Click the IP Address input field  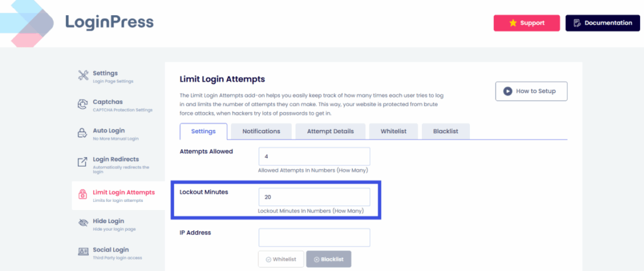pos(314,238)
